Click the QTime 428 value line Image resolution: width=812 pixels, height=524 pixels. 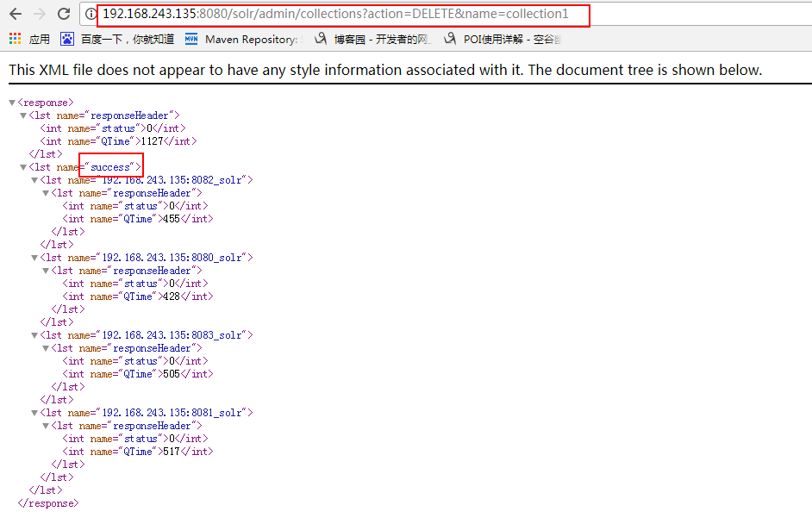tap(138, 296)
